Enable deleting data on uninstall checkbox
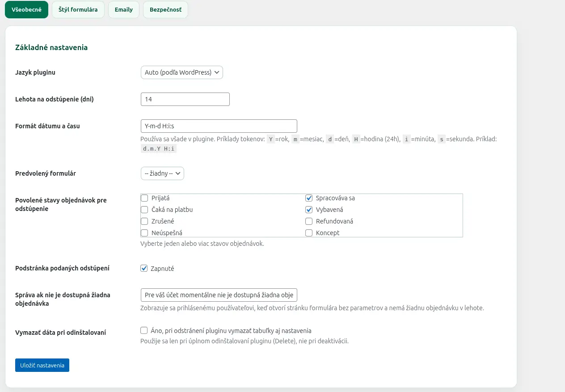The image size is (565, 392). coord(144,331)
